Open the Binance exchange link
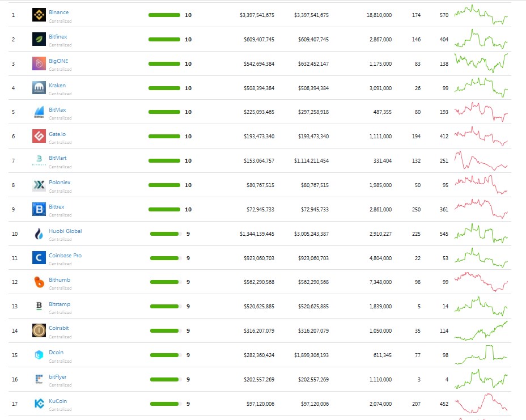The width and height of the screenshot is (526, 420). pyautogui.click(x=59, y=12)
